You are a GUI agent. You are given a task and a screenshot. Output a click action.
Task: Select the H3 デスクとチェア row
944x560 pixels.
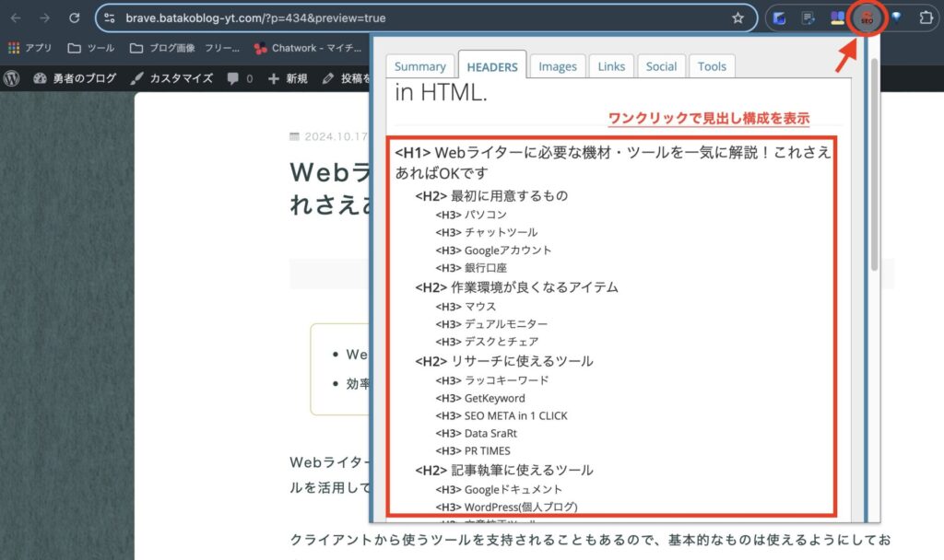[x=487, y=342]
